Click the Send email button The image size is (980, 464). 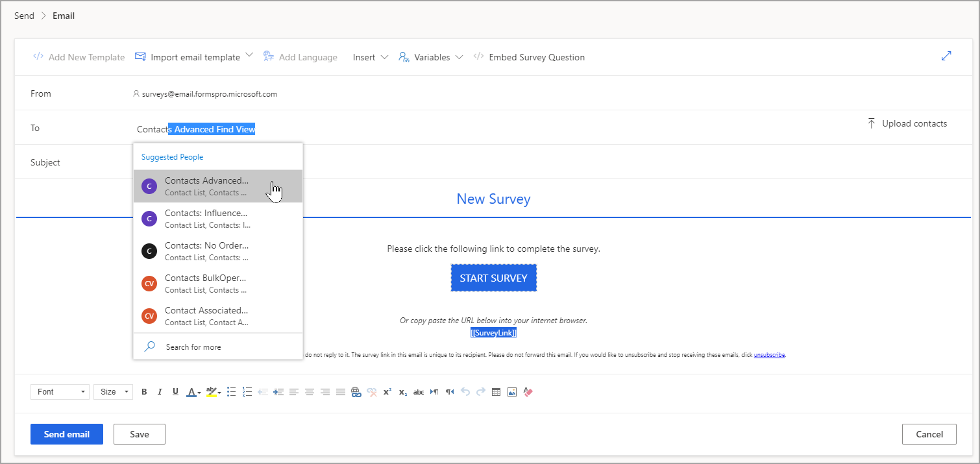67,434
